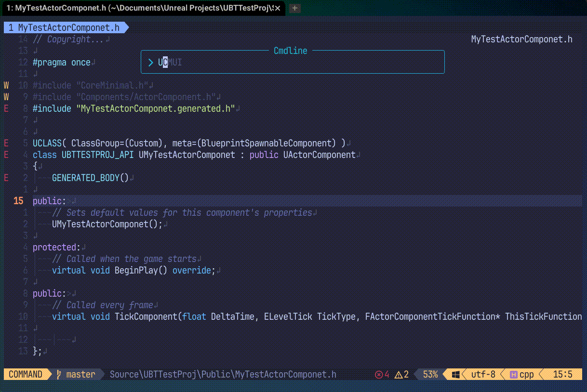
Task: Click the W warning sign beside ActorComponent.h include
Action: (x=6, y=97)
